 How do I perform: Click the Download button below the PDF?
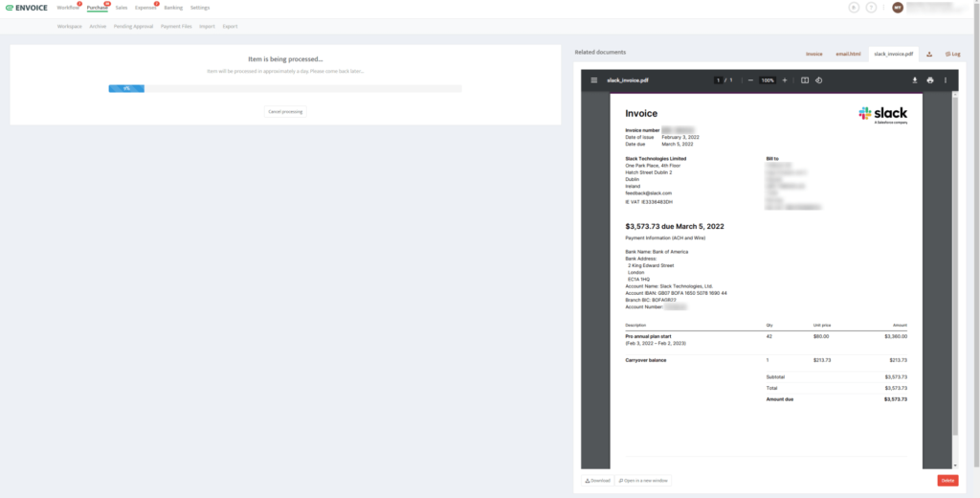click(597, 481)
